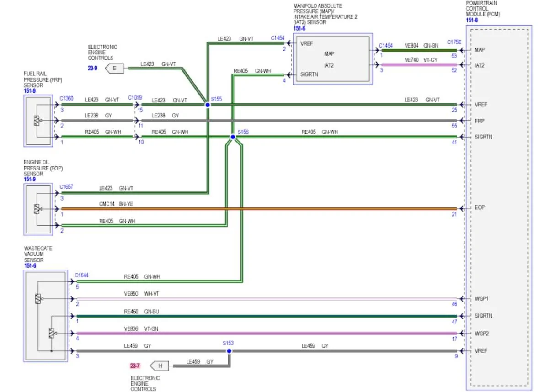
Task: Click the Wastegate Vacuum Sensor title
Action: click(x=37, y=254)
